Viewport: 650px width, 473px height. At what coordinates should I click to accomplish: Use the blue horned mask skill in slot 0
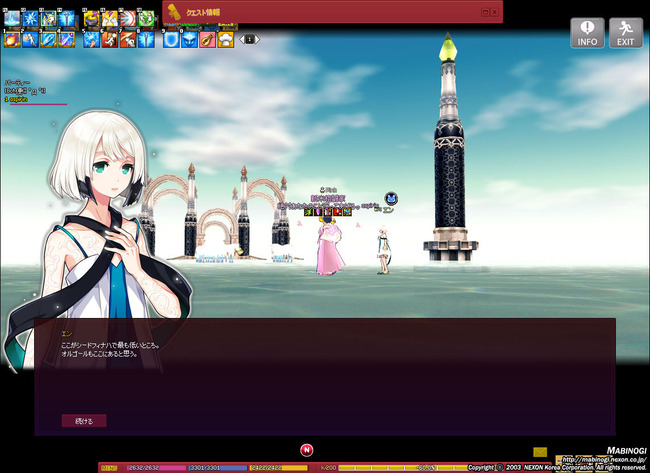click(189, 39)
